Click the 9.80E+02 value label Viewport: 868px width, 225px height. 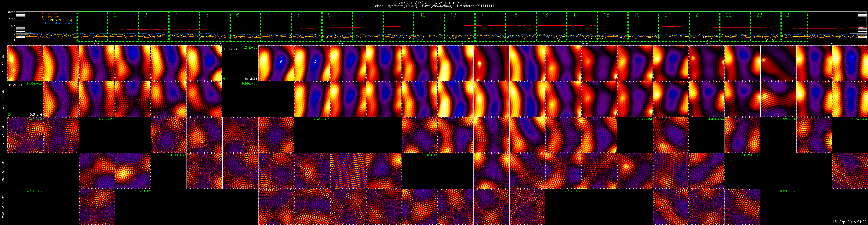pos(34,83)
